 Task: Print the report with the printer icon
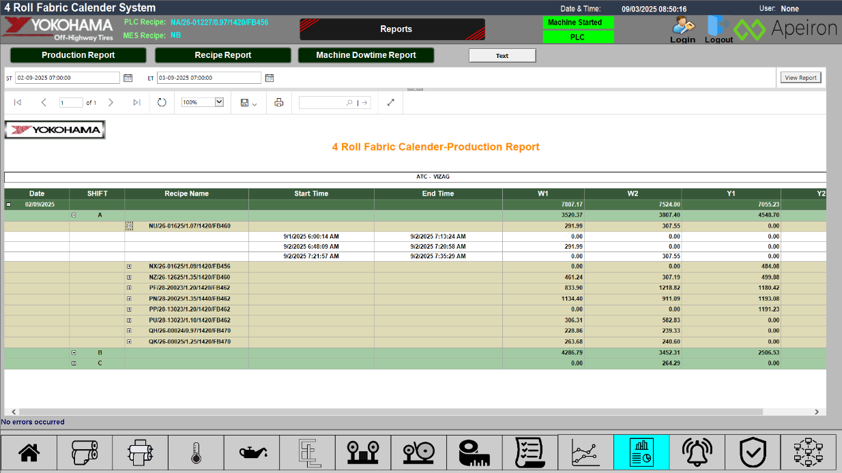point(279,103)
